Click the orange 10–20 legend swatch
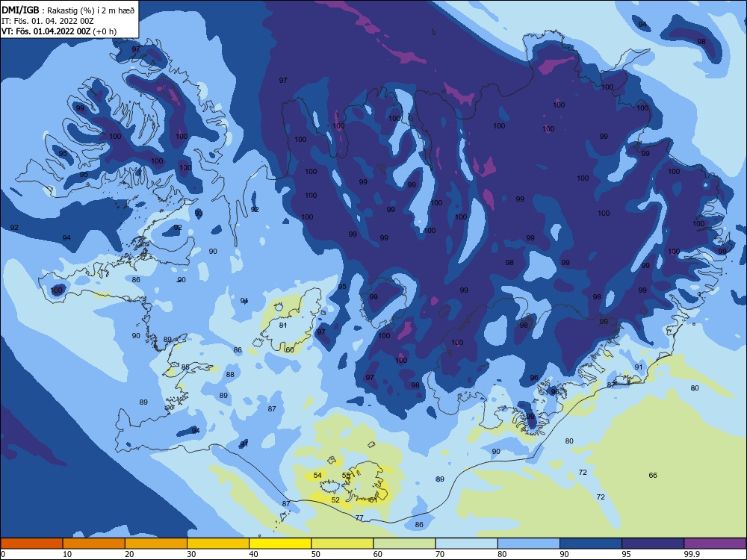 point(94,544)
